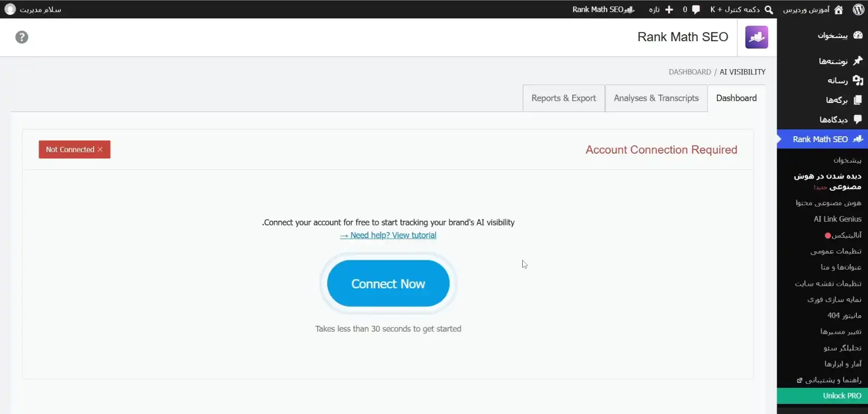The height and width of the screenshot is (414, 868).
Task: Open نمایه سازی فوری submenu item
Action: [834, 299]
